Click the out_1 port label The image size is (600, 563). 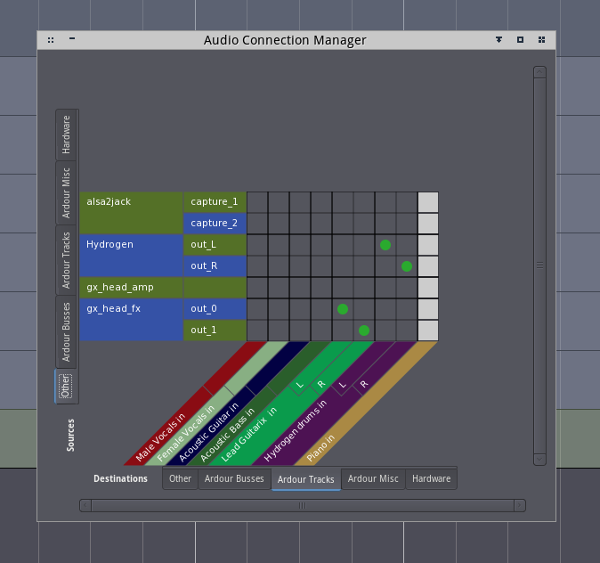pyautogui.click(x=215, y=330)
